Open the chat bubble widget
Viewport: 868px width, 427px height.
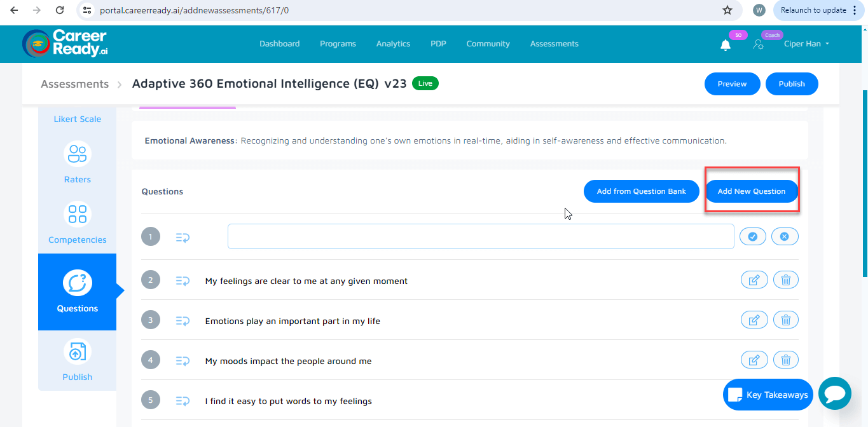(834, 393)
